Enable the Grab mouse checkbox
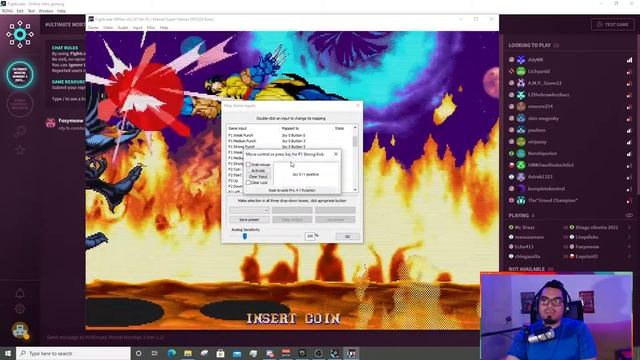Image resolution: width=640 pixels, height=360 pixels. coord(248,164)
